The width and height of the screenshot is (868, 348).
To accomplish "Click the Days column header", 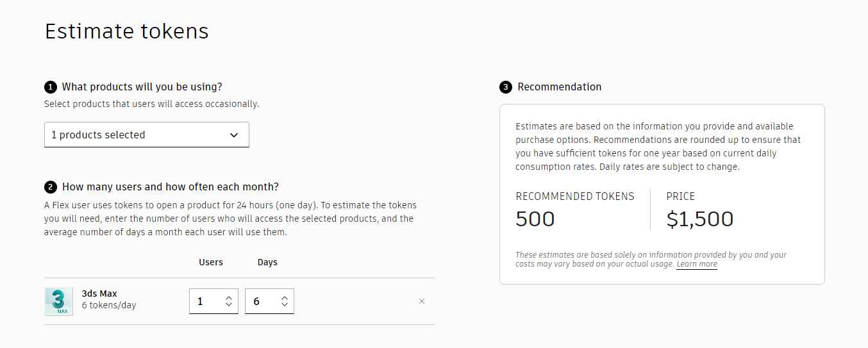I will pyautogui.click(x=267, y=262).
